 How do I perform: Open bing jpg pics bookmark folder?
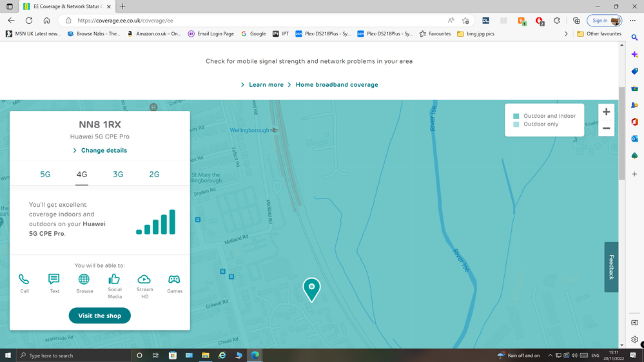tap(476, 33)
